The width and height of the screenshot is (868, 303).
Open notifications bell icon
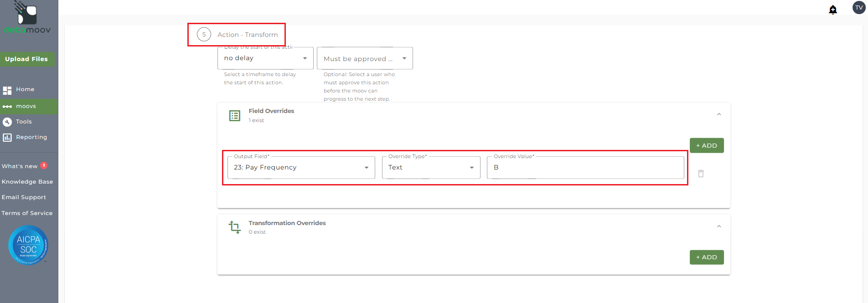pyautogui.click(x=832, y=10)
